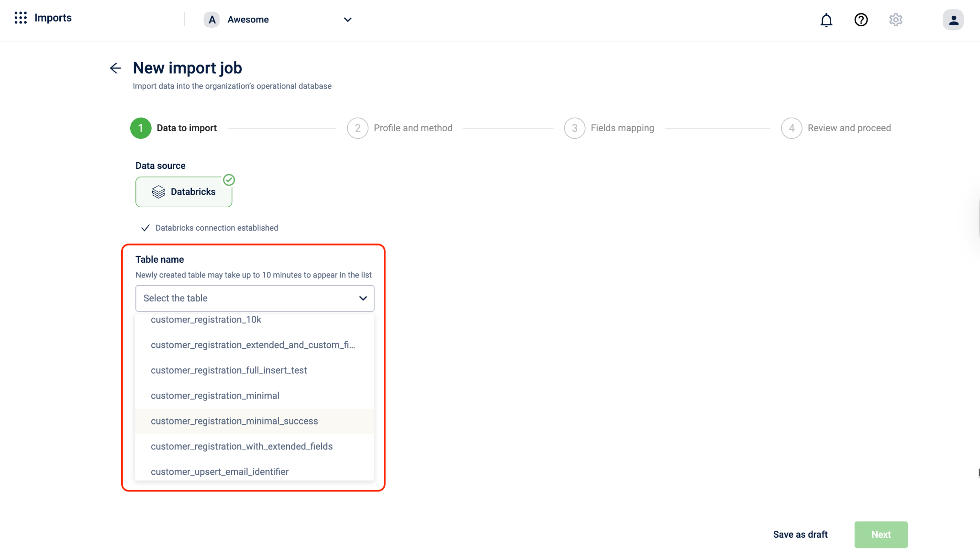The height and width of the screenshot is (556, 980).
Task: Open the help question mark icon
Action: [861, 20]
